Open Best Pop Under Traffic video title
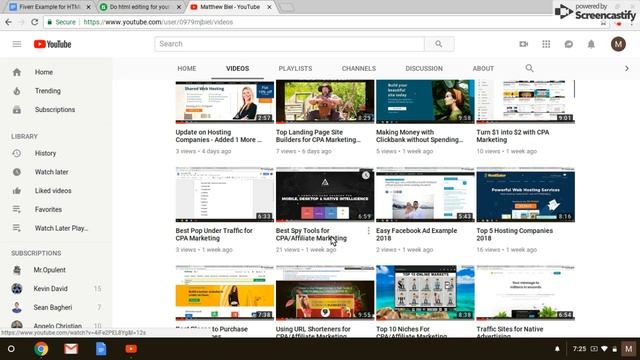This screenshot has width=640, height=360. [x=214, y=234]
